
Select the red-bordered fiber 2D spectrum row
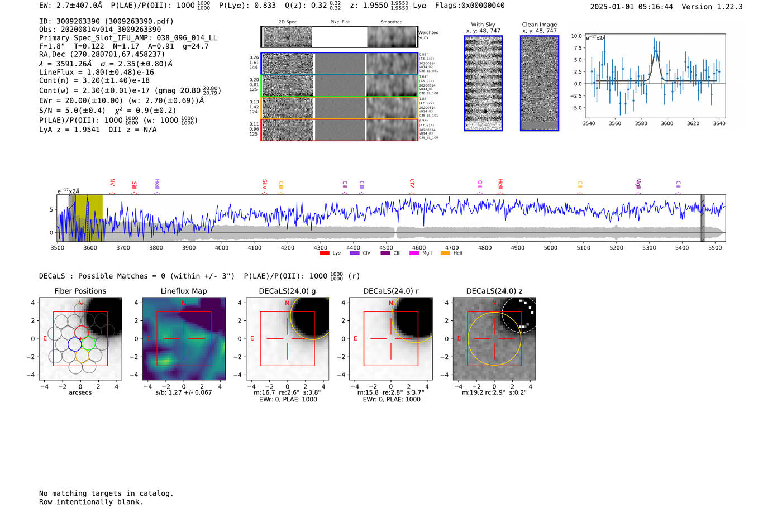tap(339, 130)
